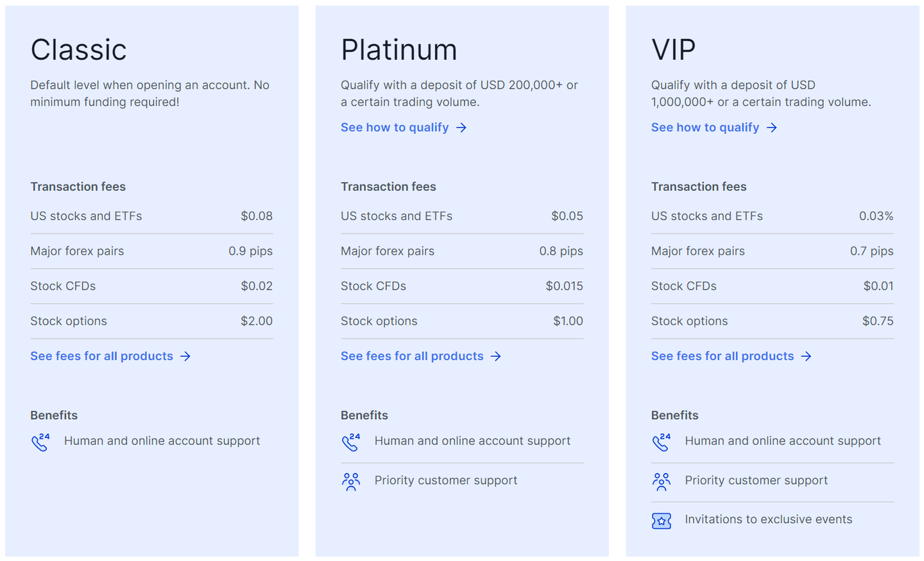Click VIP 'Invitations to exclusive events' text

769,519
